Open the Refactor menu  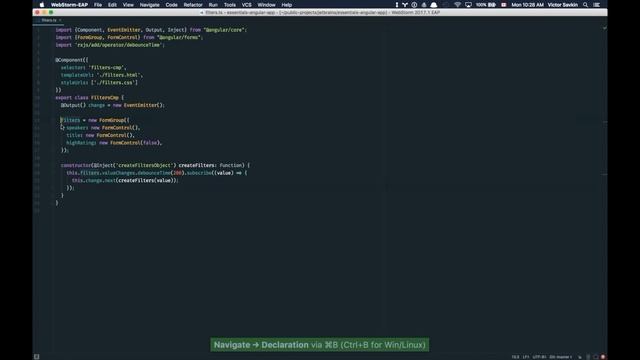coord(193,5)
